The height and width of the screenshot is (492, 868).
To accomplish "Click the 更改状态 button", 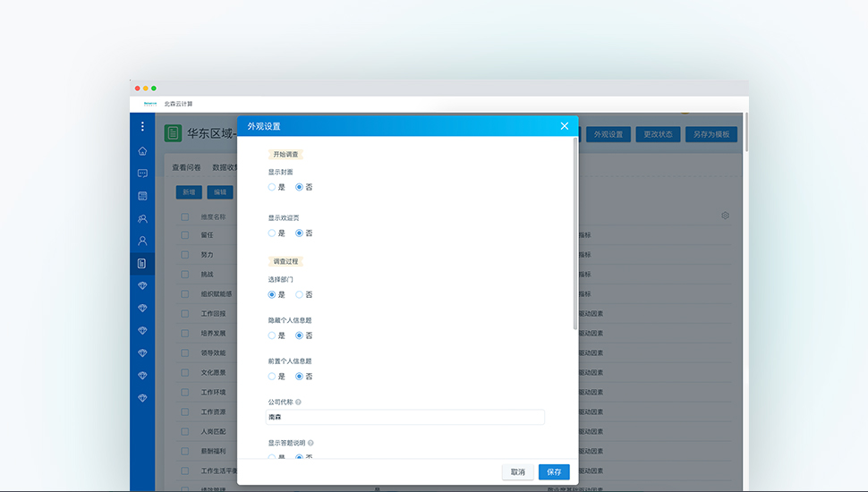I will [658, 134].
